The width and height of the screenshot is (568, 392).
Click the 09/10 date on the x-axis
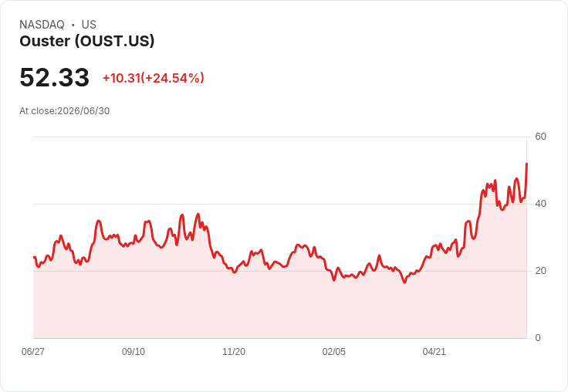tap(134, 351)
